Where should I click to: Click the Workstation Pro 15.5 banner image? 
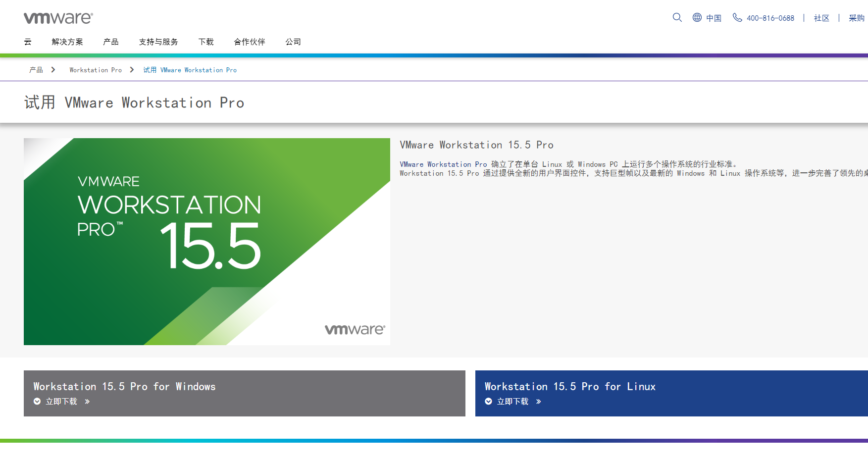[207, 242]
